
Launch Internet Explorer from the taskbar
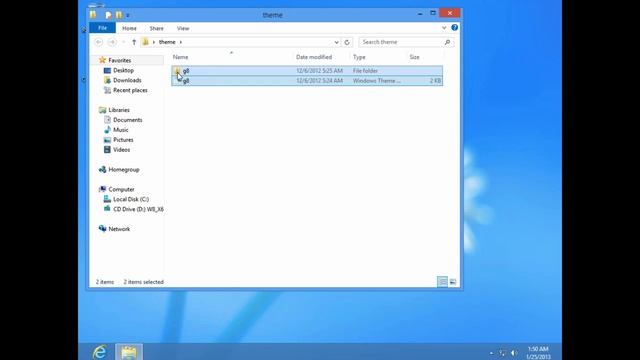pos(100,352)
